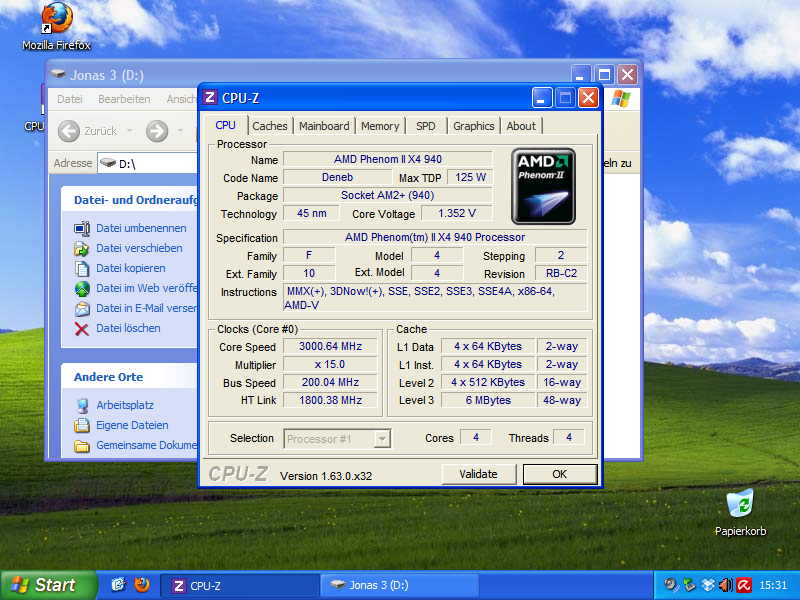The height and width of the screenshot is (600, 800).
Task: Click the taskbar clock showing 15:31
Action: pyautogui.click(x=773, y=585)
